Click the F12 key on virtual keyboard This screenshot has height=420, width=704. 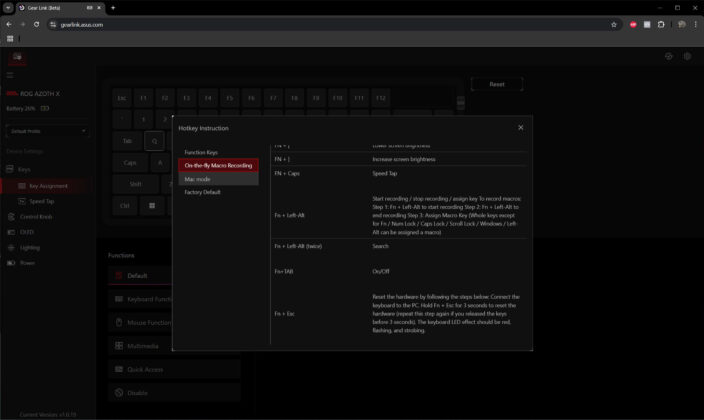point(381,98)
